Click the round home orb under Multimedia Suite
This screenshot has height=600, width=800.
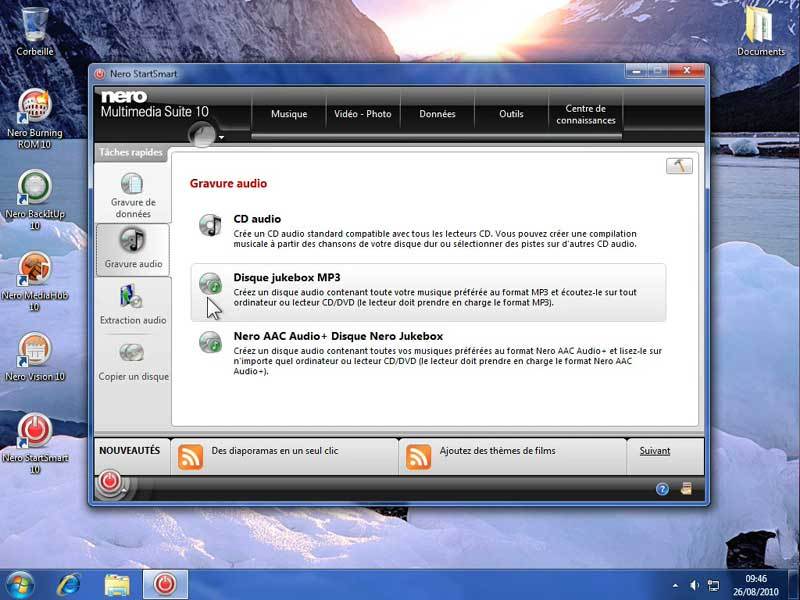tap(202, 135)
